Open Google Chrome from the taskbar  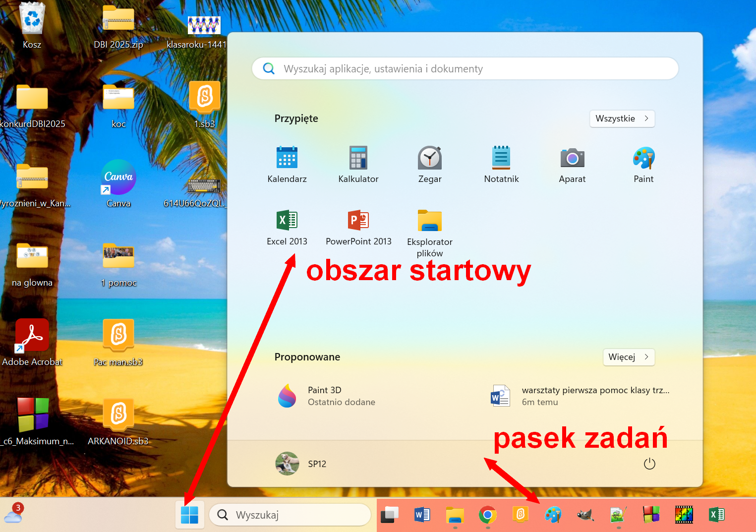coord(487,515)
